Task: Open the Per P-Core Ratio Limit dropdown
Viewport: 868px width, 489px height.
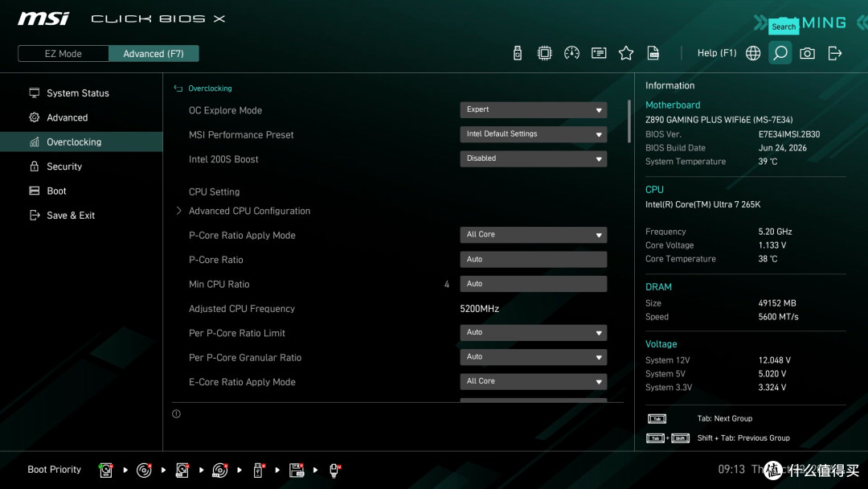Action: pos(533,332)
